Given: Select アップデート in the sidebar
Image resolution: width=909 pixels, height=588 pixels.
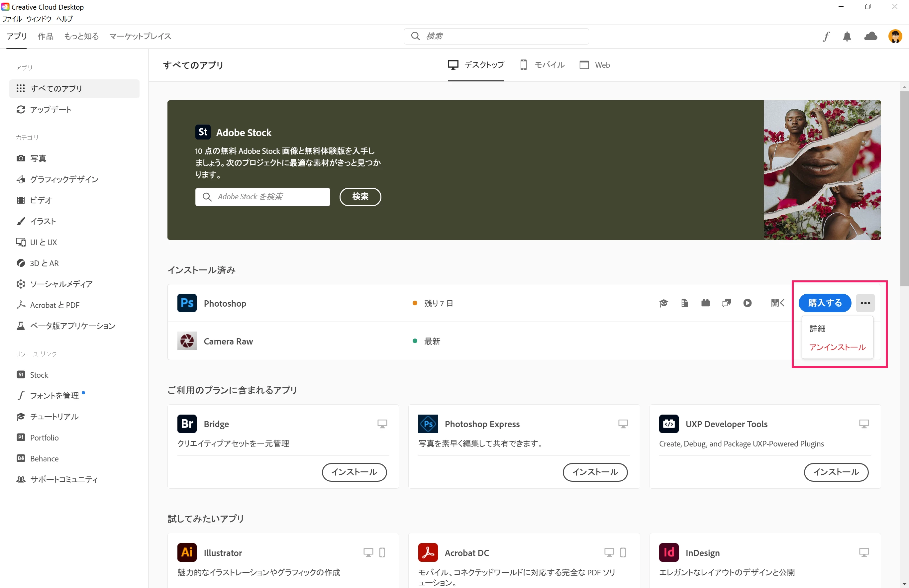Looking at the screenshot, I should click(x=50, y=110).
